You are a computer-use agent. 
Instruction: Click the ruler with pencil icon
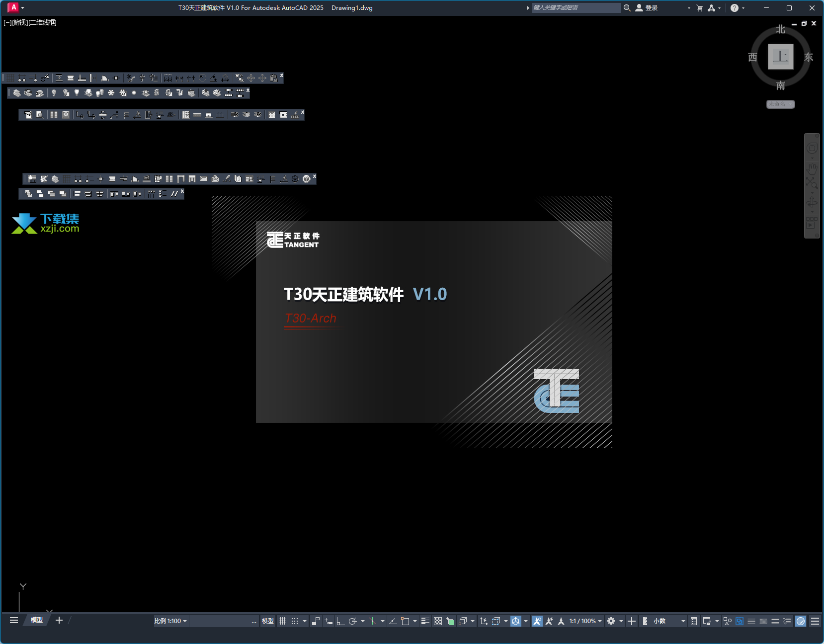[295, 115]
